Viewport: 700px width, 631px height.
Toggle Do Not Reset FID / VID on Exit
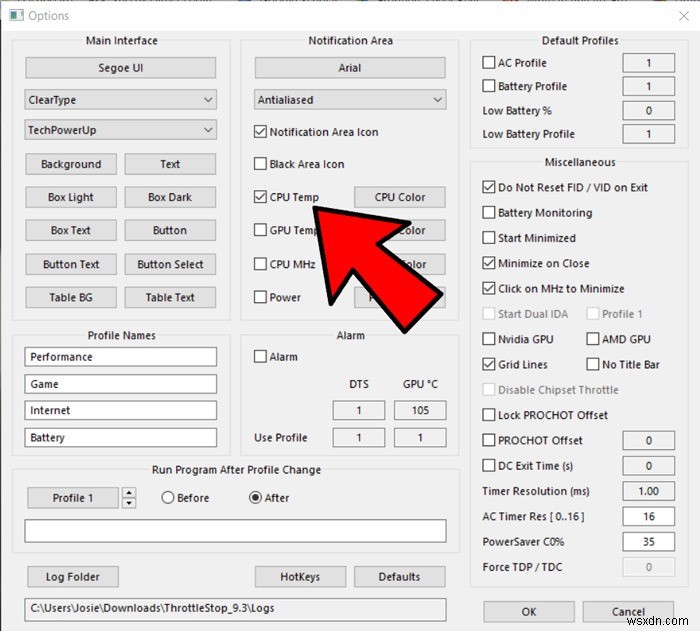pyautogui.click(x=488, y=187)
